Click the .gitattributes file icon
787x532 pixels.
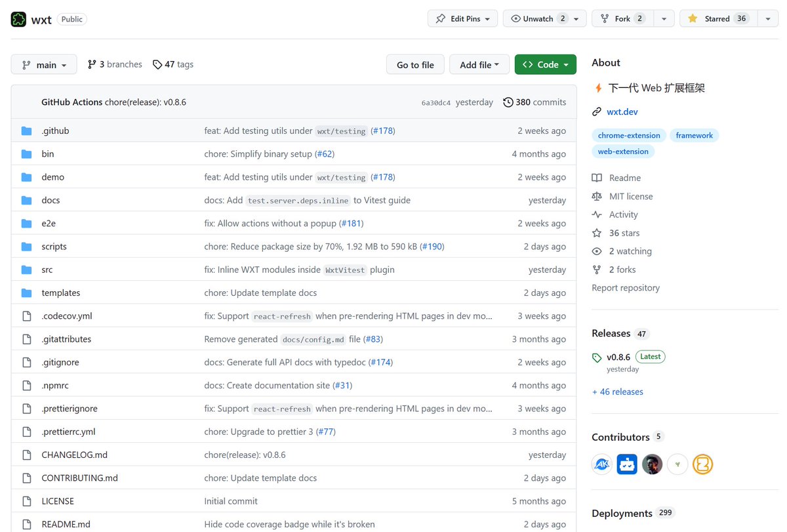point(27,339)
